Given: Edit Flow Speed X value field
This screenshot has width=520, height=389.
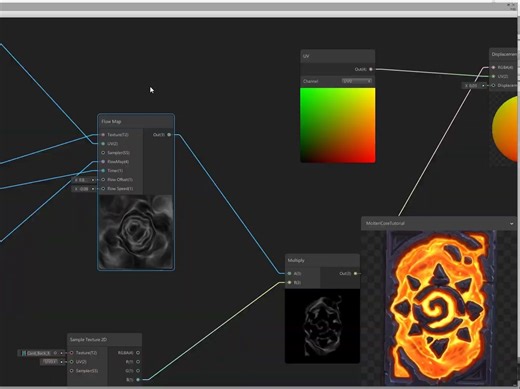Looking at the screenshot, I should pos(81,189).
